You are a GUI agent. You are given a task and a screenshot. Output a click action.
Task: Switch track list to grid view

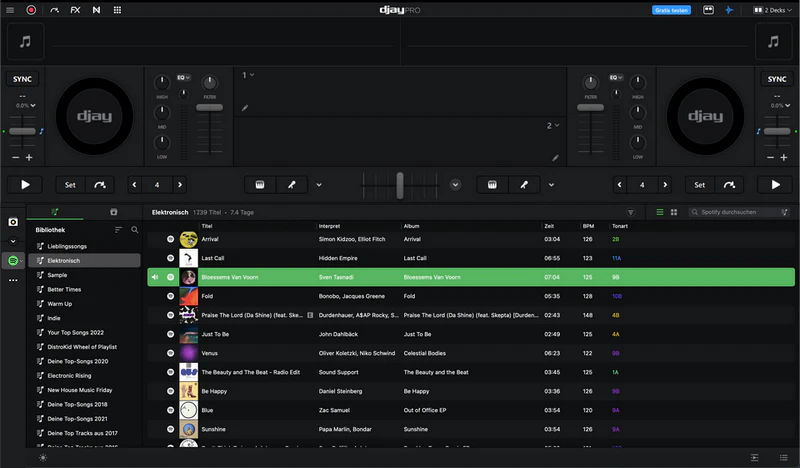674,212
